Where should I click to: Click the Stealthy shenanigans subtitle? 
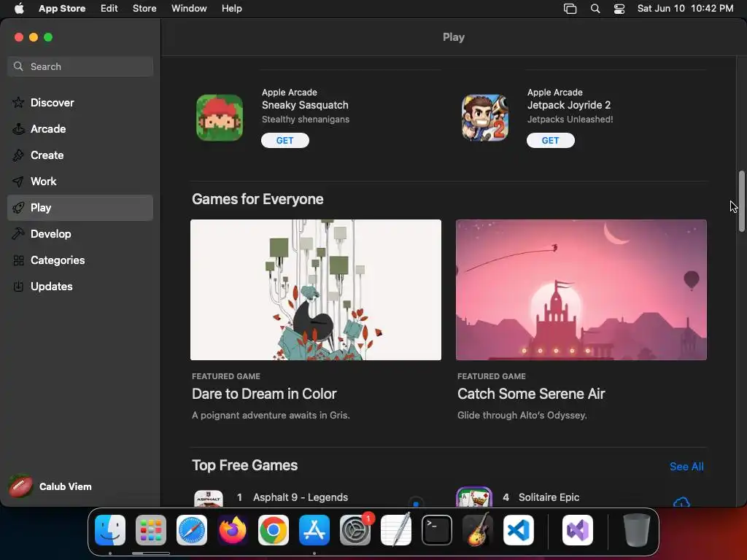tap(306, 120)
